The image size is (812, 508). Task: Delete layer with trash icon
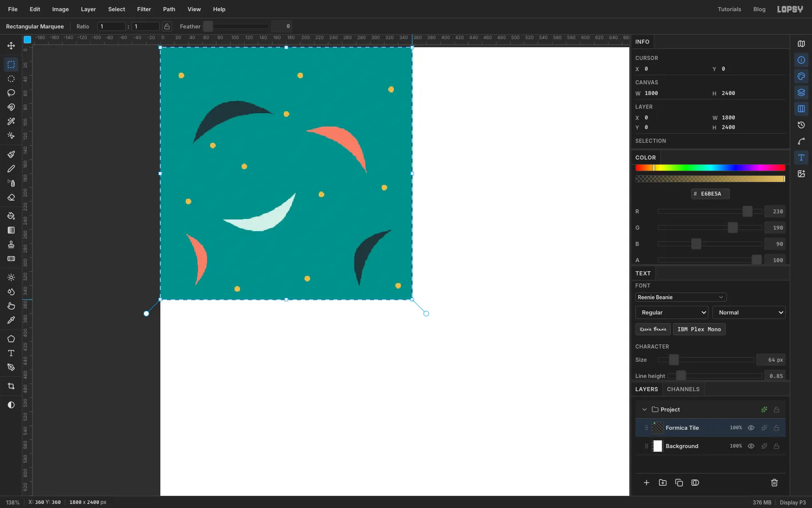coord(774,483)
